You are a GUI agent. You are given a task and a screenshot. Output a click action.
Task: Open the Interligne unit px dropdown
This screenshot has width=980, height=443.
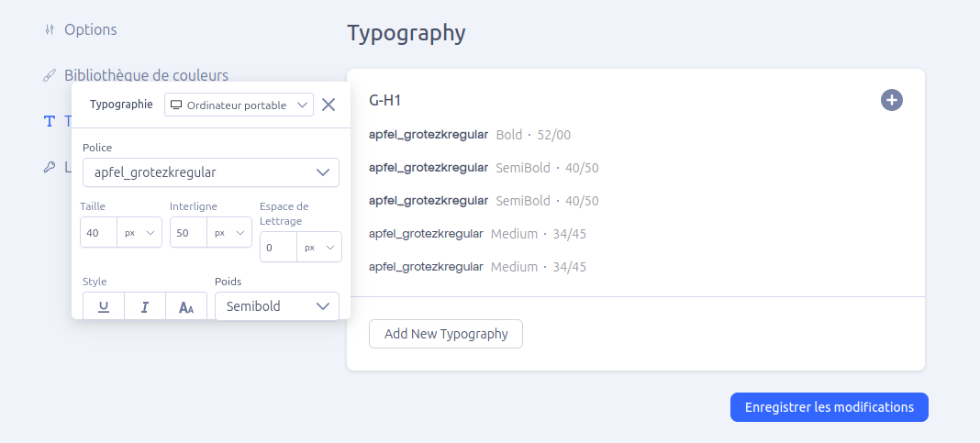(x=229, y=233)
